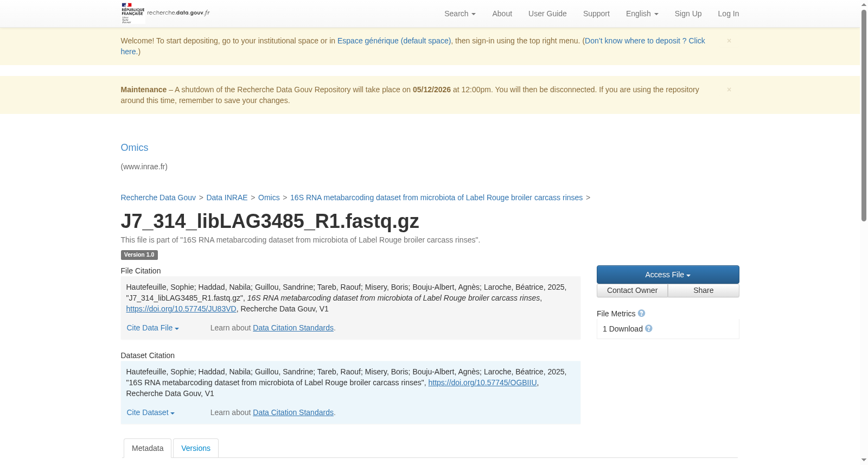Open the 16S RNA metabarcoding dataset breadcrumb
Viewport: 868px width, 465px height.
[436, 198]
